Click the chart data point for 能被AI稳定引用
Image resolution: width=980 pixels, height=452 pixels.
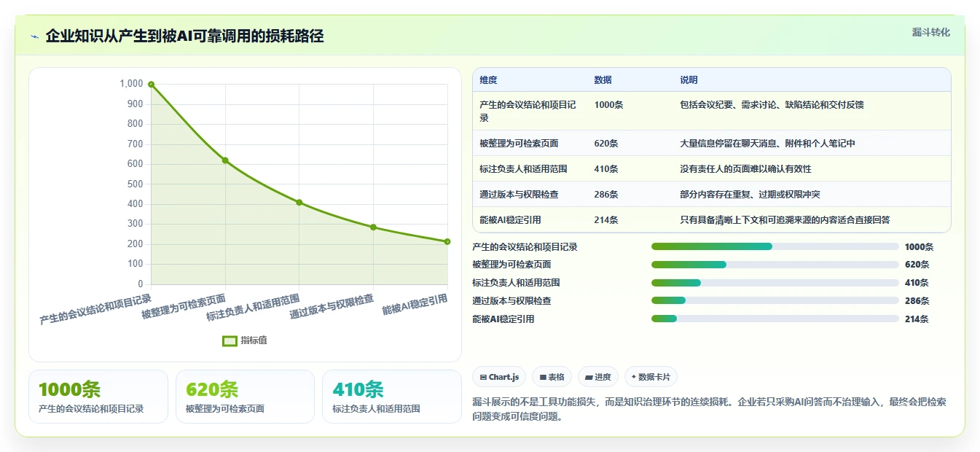point(447,241)
